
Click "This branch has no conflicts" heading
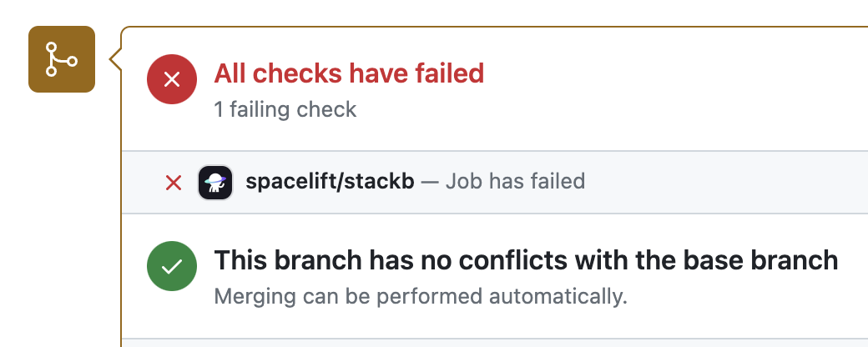pos(526,260)
